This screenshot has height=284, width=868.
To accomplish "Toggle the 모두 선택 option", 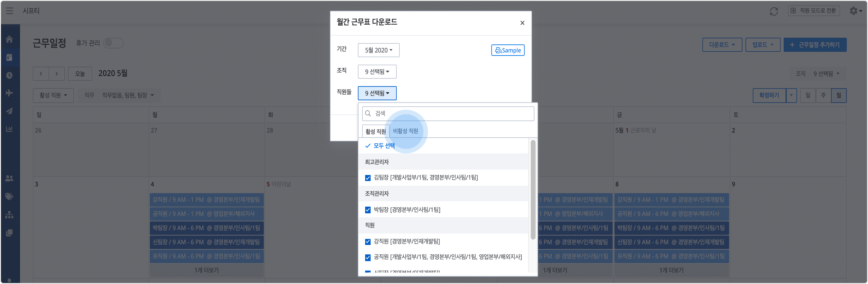I will point(380,146).
